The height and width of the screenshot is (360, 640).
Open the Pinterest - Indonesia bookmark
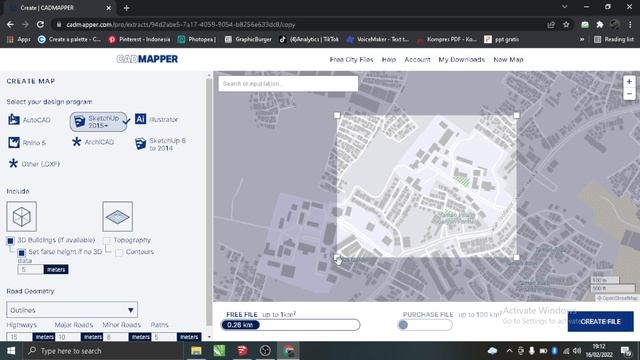pyautogui.click(x=140, y=39)
